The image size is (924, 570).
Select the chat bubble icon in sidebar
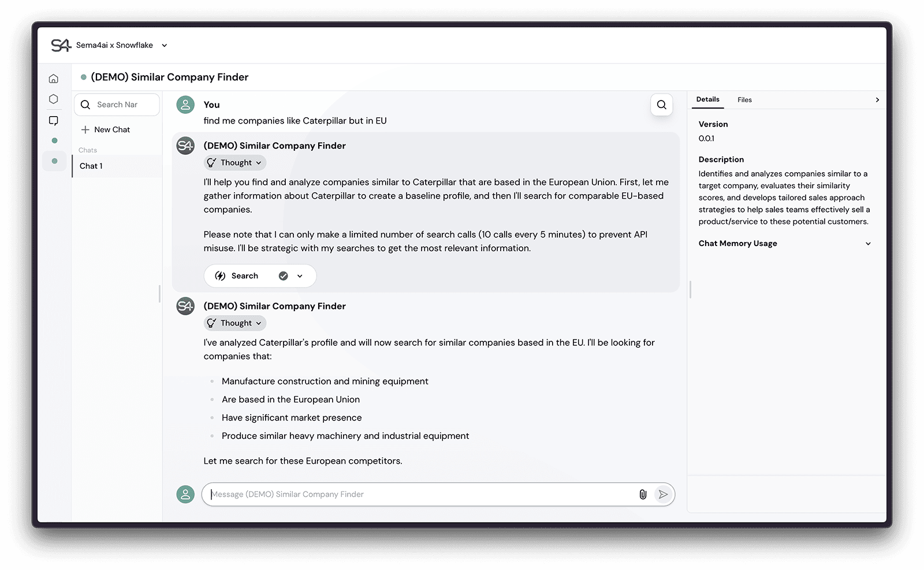tap(54, 121)
